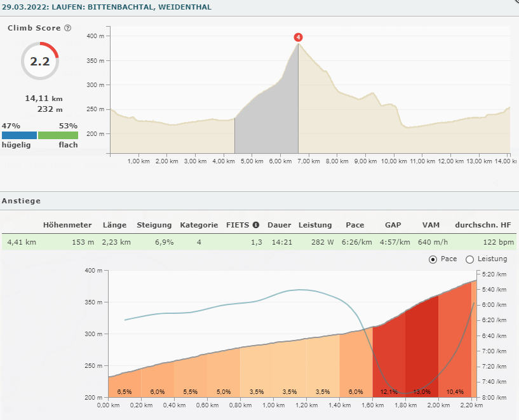Click the durchschn. HF column header
Viewport: 519px width, 420px height.
483,225
